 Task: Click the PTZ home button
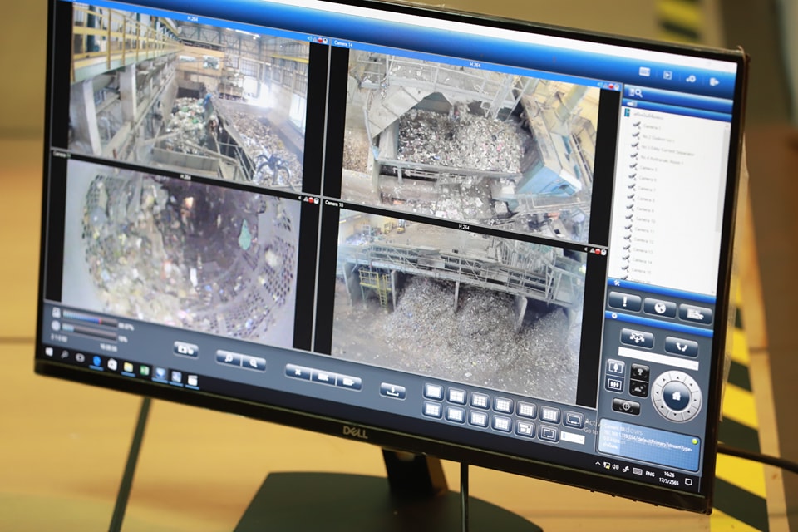coord(676,396)
